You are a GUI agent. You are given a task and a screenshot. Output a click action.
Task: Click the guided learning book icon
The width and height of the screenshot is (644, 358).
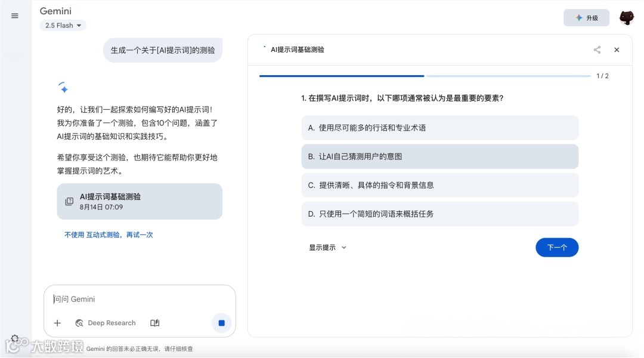(x=155, y=323)
